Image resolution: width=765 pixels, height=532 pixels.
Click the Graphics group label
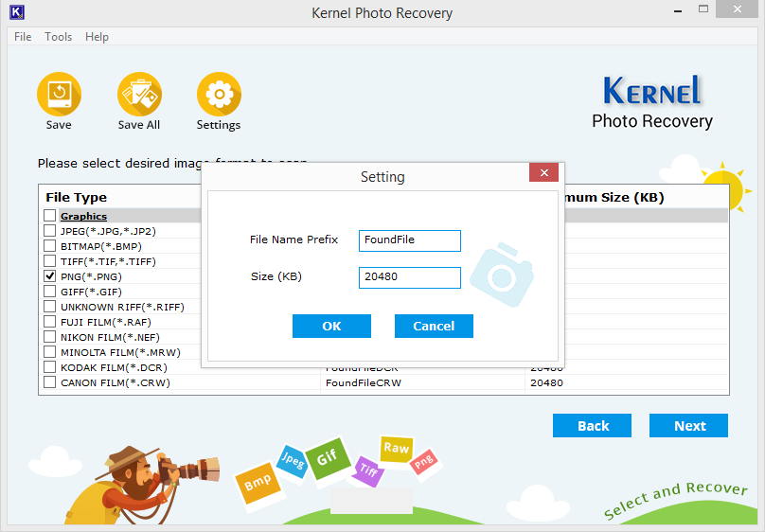click(84, 216)
